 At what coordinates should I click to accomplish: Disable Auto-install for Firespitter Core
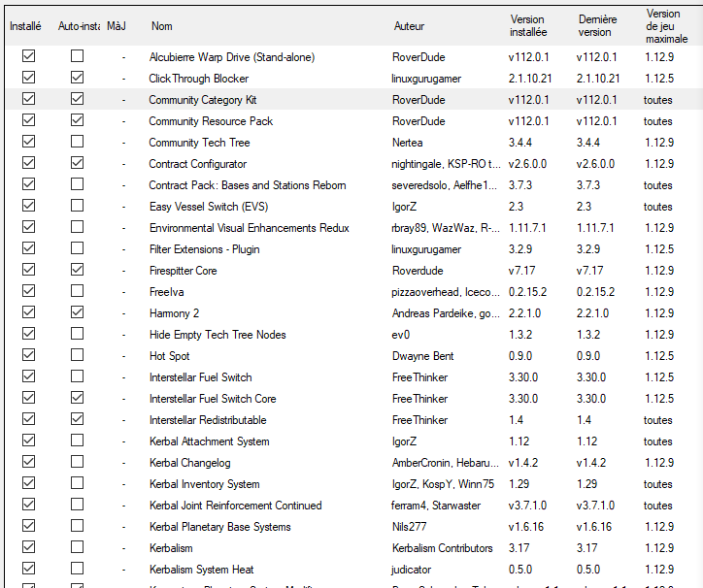[x=77, y=270]
